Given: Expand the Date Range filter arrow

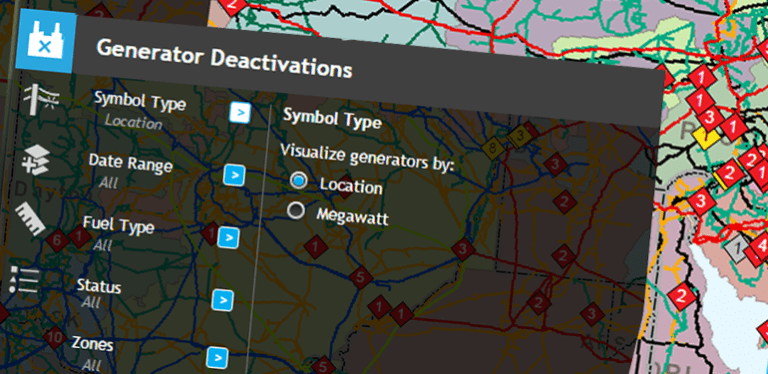Looking at the screenshot, I should tap(234, 175).
